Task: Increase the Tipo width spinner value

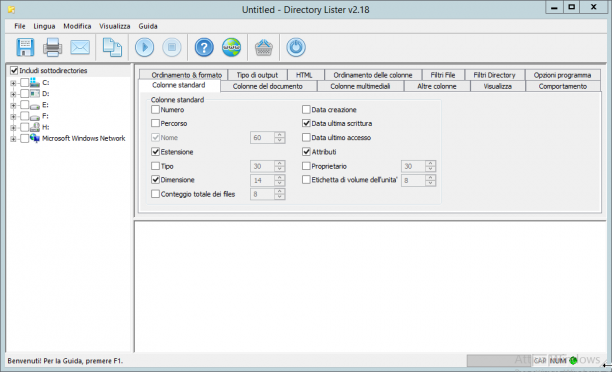Action: point(279,164)
